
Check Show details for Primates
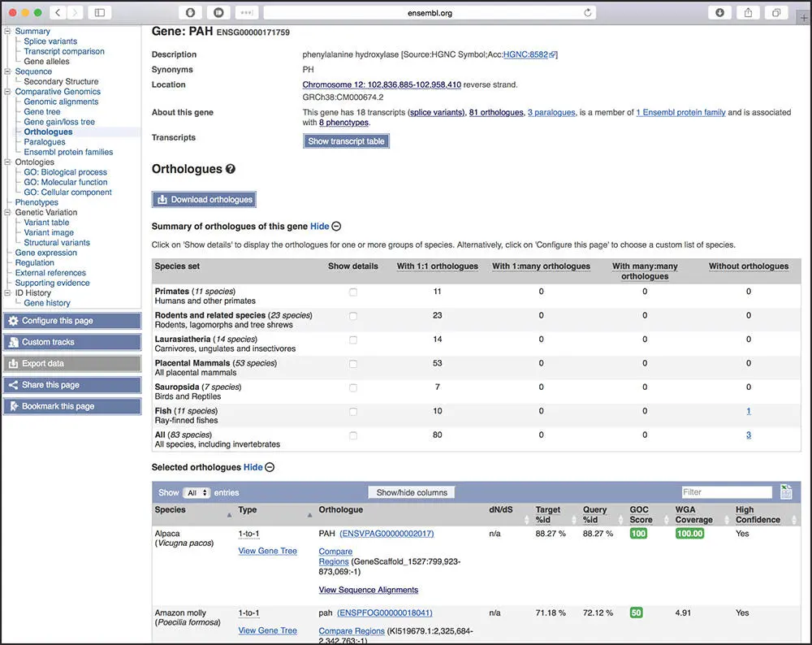click(x=352, y=292)
